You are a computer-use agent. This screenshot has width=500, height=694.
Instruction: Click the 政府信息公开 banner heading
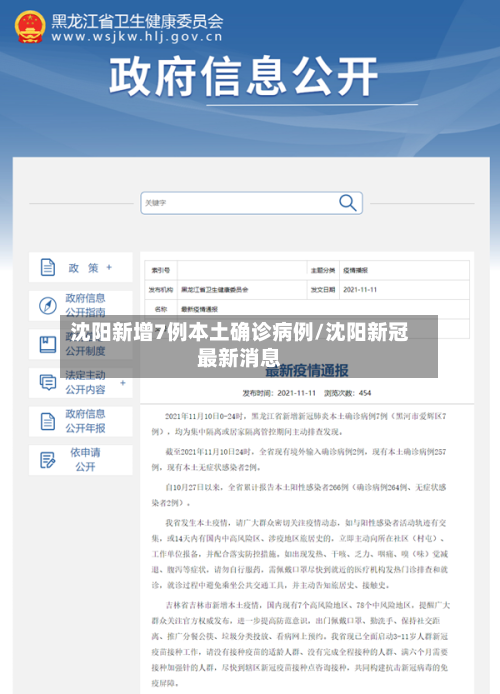click(243, 77)
